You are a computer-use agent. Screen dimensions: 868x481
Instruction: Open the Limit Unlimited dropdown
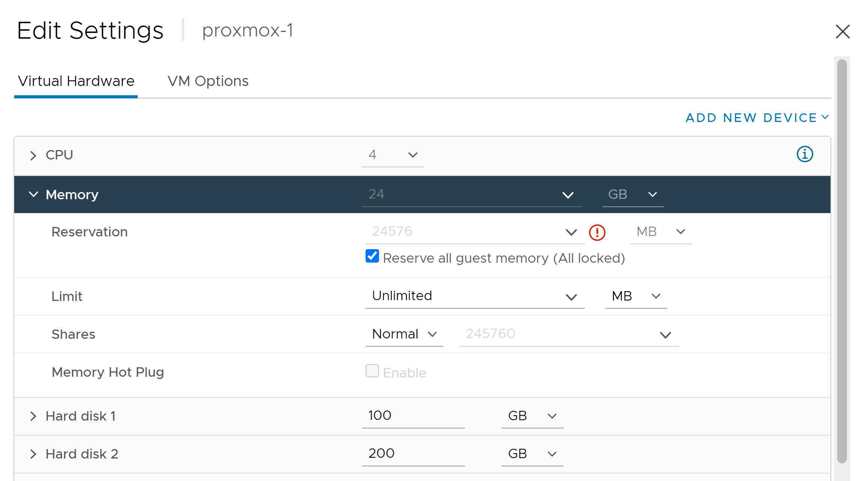[x=475, y=296]
